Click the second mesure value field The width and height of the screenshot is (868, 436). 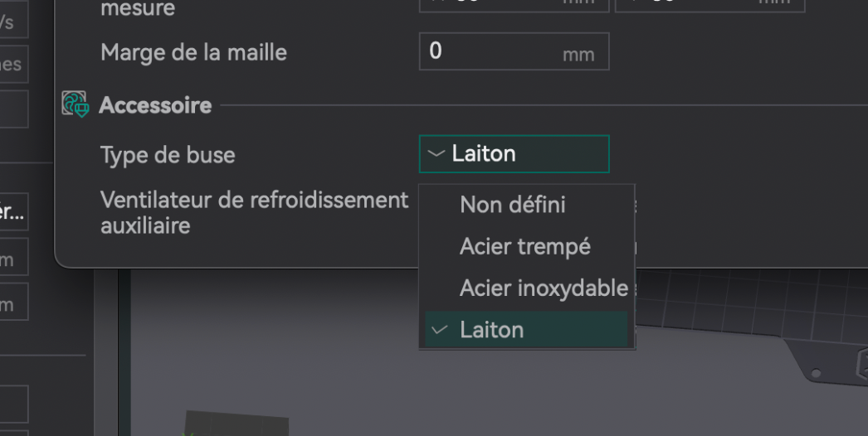point(710,6)
